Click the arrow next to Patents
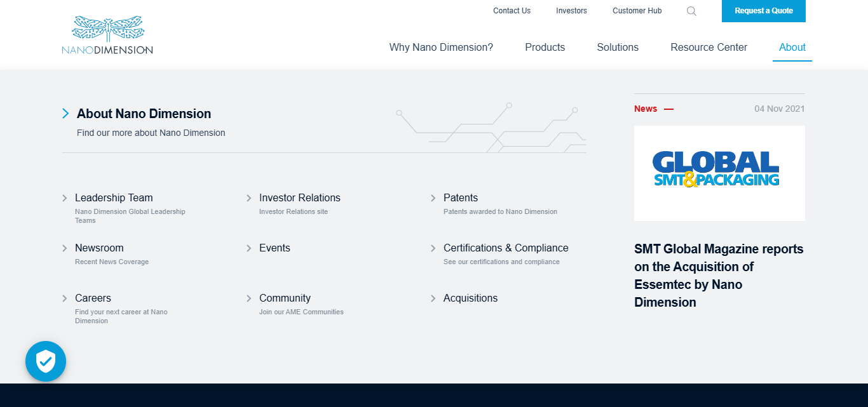This screenshot has width=868, height=407. click(x=433, y=198)
